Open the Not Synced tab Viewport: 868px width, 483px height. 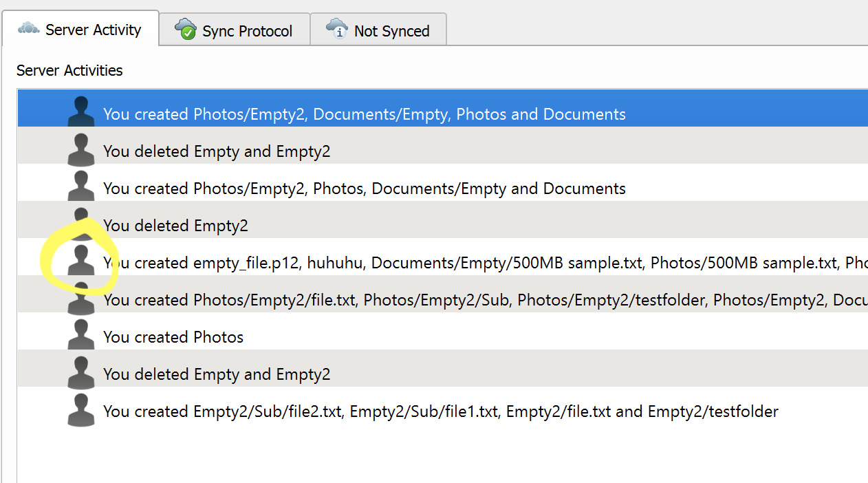pyautogui.click(x=378, y=30)
